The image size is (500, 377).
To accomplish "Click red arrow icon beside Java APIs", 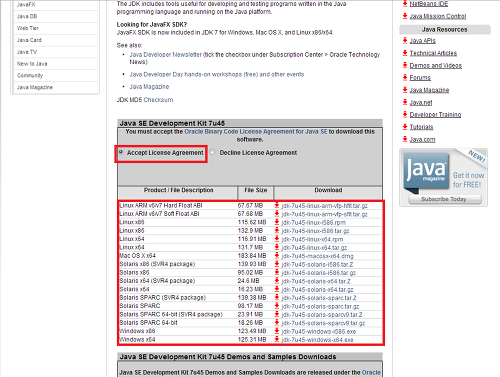I will [x=405, y=40].
